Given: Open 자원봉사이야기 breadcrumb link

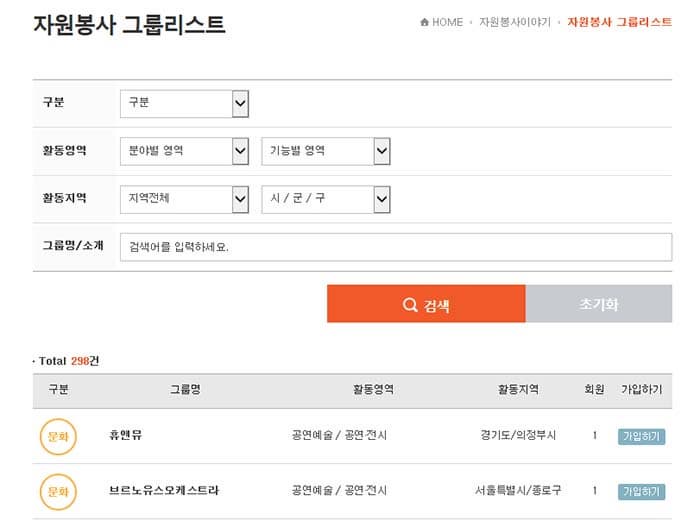Looking at the screenshot, I should pos(515,22).
